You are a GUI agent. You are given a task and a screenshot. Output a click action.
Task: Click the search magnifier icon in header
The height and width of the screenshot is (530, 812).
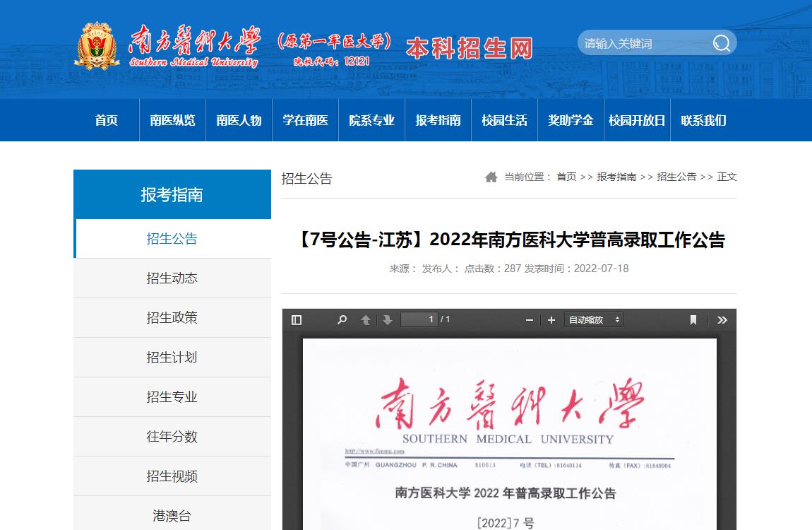pyautogui.click(x=722, y=43)
